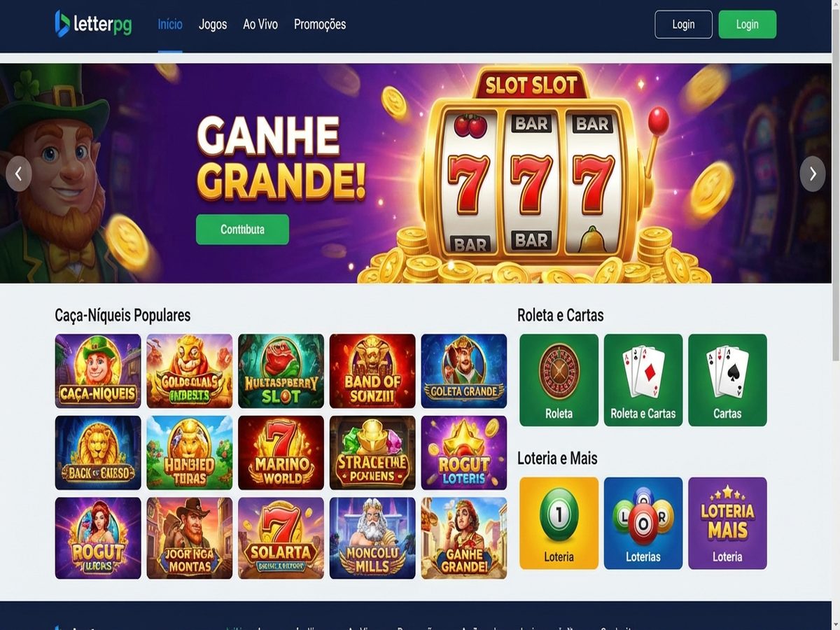This screenshot has width=840, height=630.
Task: Open the Band of Sonziii game
Action: pyautogui.click(x=372, y=371)
